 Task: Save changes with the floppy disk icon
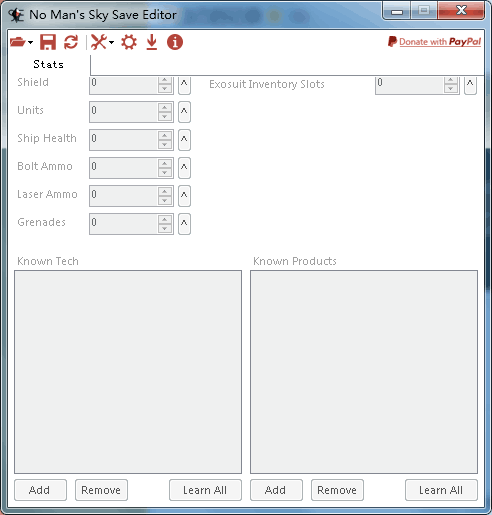pyautogui.click(x=48, y=42)
